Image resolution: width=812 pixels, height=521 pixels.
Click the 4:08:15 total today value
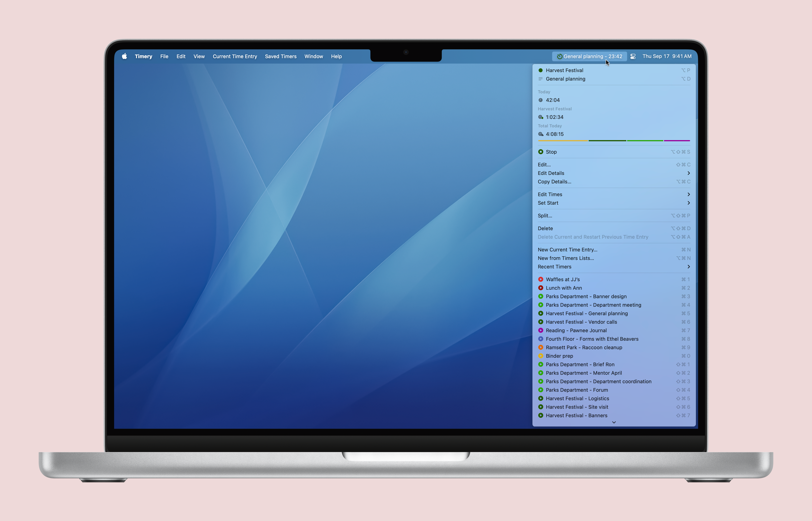[555, 134]
